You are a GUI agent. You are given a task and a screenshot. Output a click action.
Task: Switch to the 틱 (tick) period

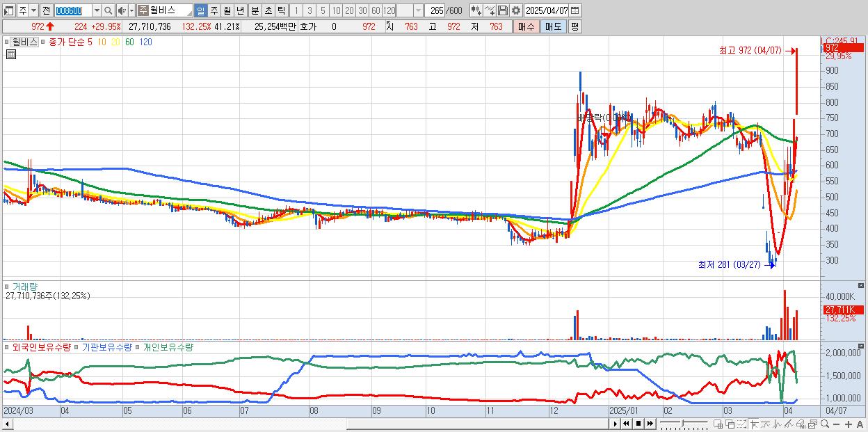(x=281, y=10)
